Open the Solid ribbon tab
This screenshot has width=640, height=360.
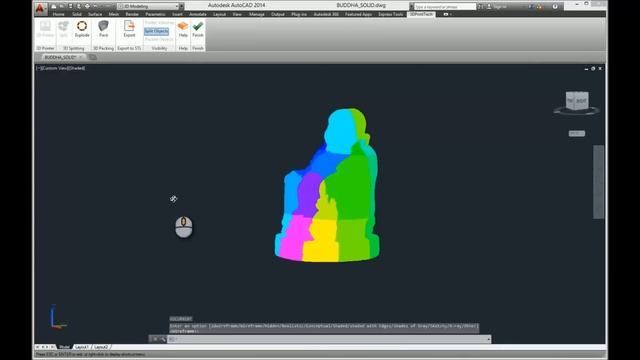[x=77, y=14]
